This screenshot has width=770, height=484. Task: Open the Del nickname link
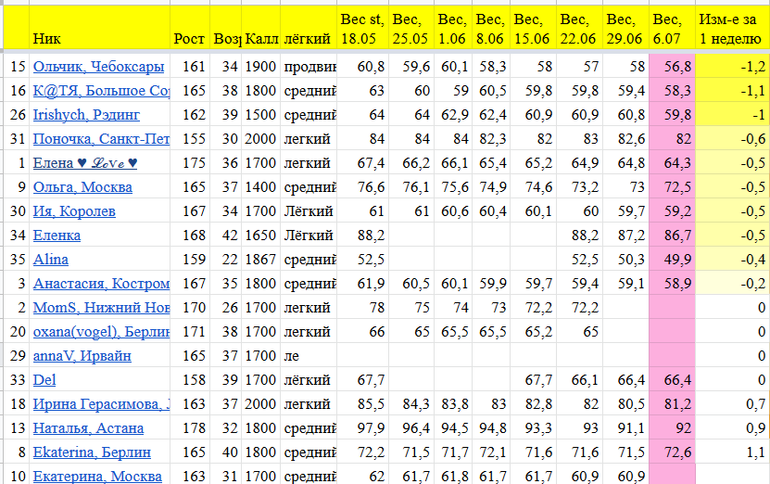click(x=44, y=380)
